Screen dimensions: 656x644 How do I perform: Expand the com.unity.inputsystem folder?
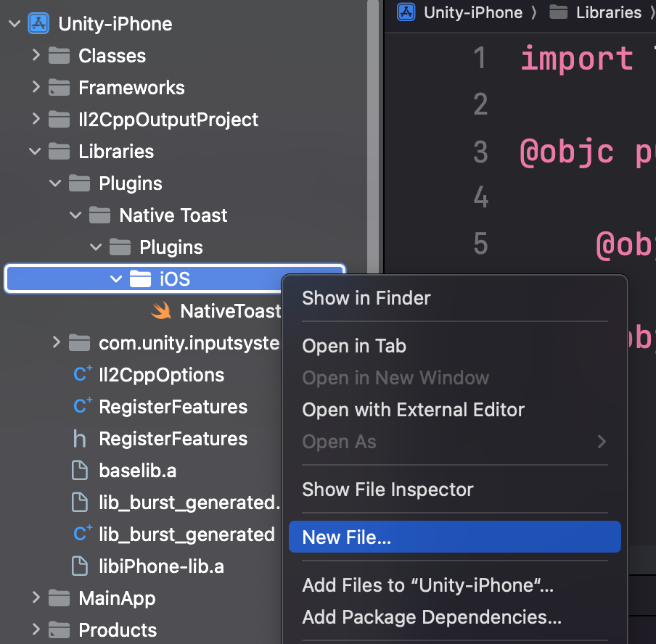coord(56,342)
